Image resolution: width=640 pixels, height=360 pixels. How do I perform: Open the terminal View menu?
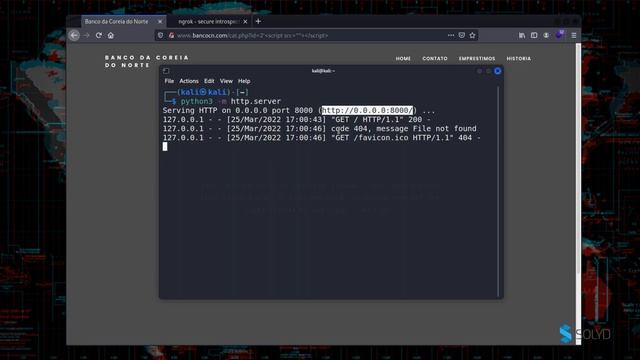(226, 81)
